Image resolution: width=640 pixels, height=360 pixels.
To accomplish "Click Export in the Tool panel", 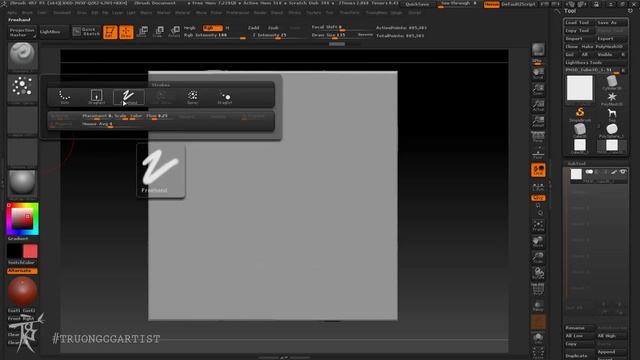I will click(611, 39).
